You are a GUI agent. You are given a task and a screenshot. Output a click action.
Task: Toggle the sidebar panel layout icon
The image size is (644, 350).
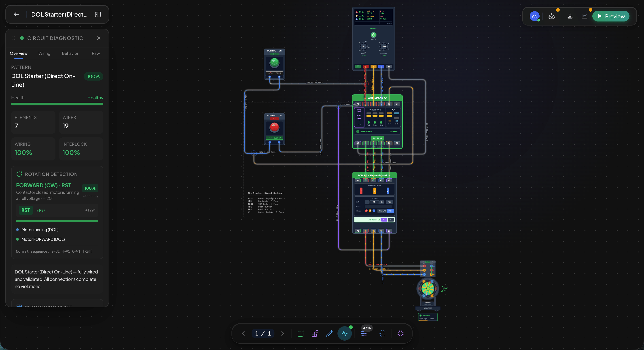(x=98, y=15)
